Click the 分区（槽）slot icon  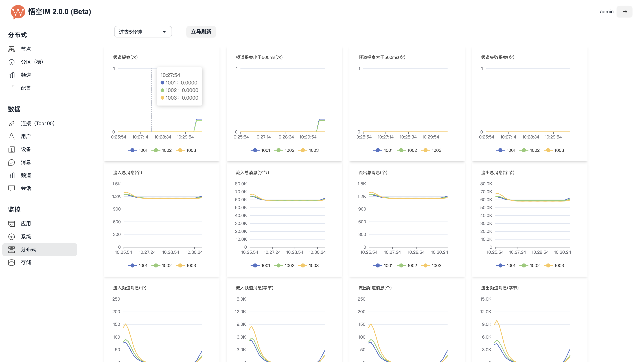pyautogui.click(x=12, y=62)
